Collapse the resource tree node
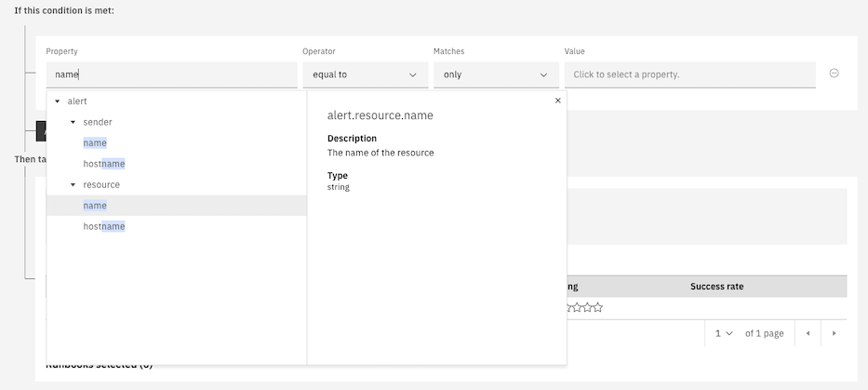This screenshot has width=868, height=390. 73,184
